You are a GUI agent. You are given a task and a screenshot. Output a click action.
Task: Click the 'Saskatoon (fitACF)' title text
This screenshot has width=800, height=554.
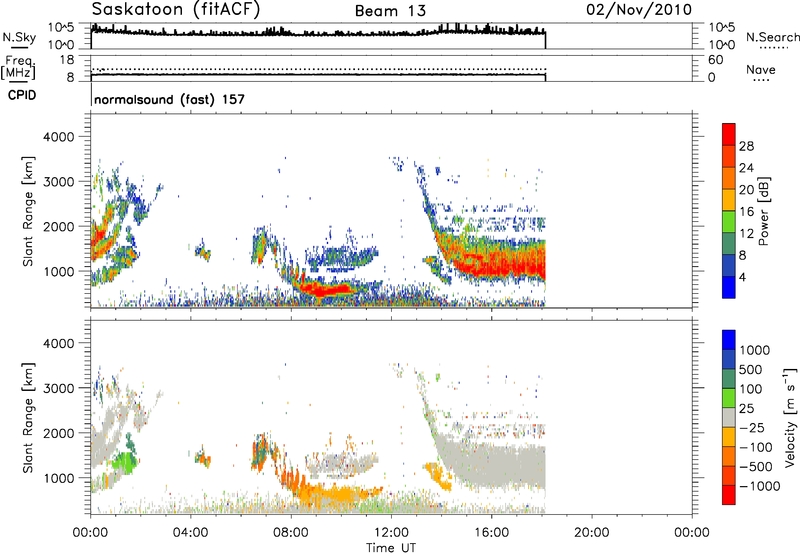coord(176,10)
